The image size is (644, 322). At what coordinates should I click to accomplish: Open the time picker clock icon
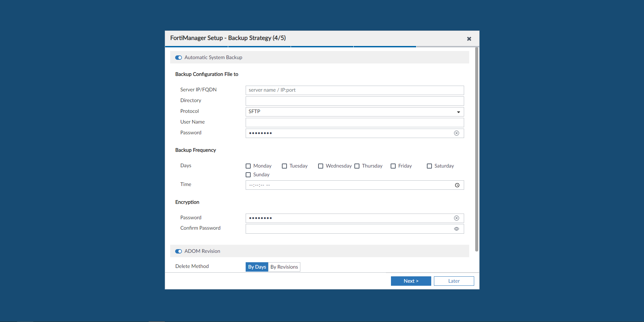(457, 185)
